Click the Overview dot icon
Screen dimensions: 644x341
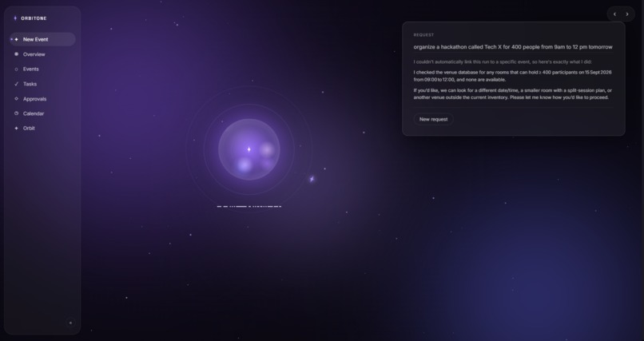pos(17,54)
